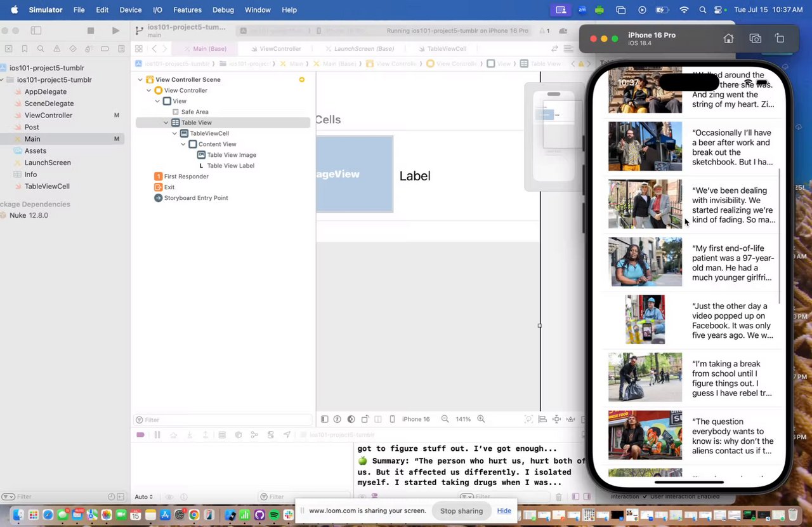The width and height of the screenshot is (812, 527).
Task: Select AppDelegate in project navigator
Action: pyautogui.click(x=46, y=91)
